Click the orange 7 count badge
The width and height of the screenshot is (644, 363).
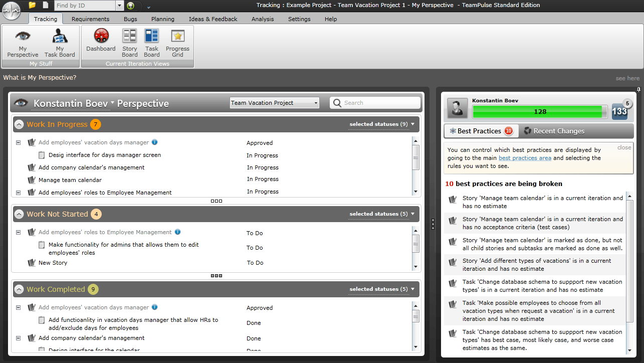point(95,124)
